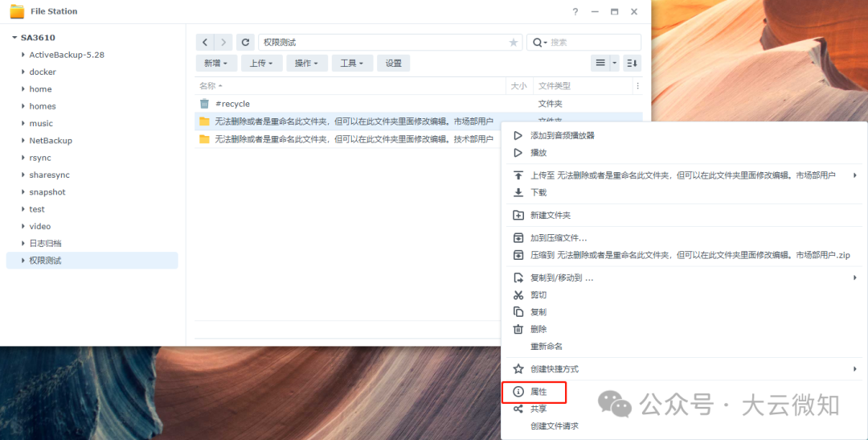Switch to list view mode icon

pos(600,64)
